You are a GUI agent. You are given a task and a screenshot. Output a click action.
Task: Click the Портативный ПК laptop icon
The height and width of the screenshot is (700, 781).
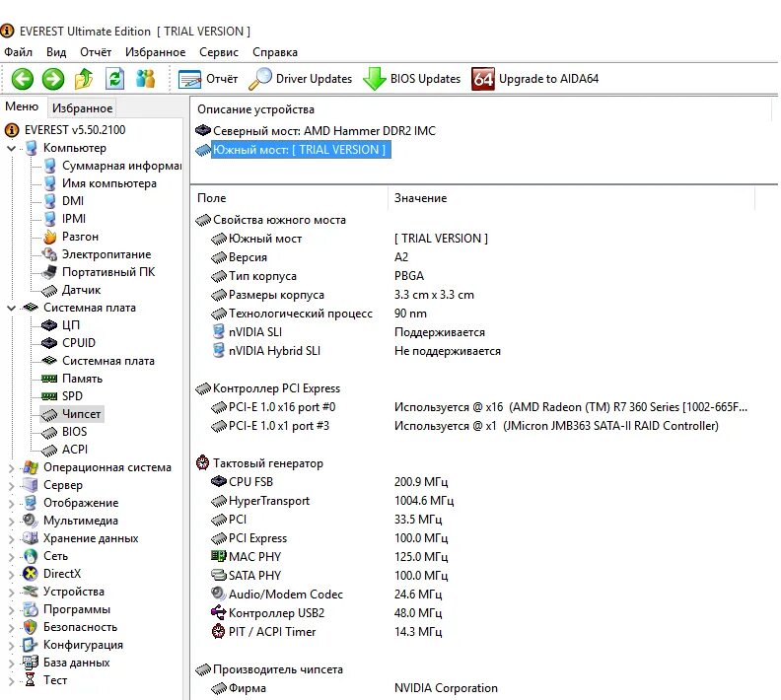[49, 272]
